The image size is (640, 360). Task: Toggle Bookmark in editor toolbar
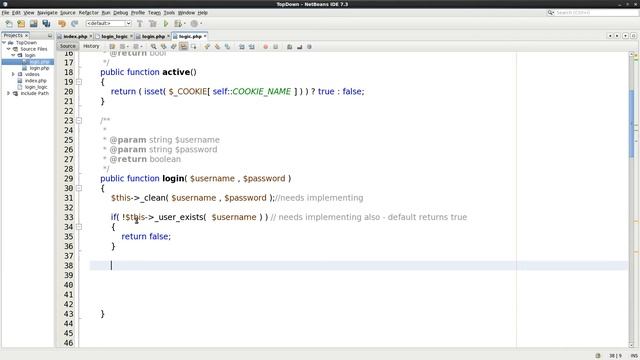pos(227,47)
